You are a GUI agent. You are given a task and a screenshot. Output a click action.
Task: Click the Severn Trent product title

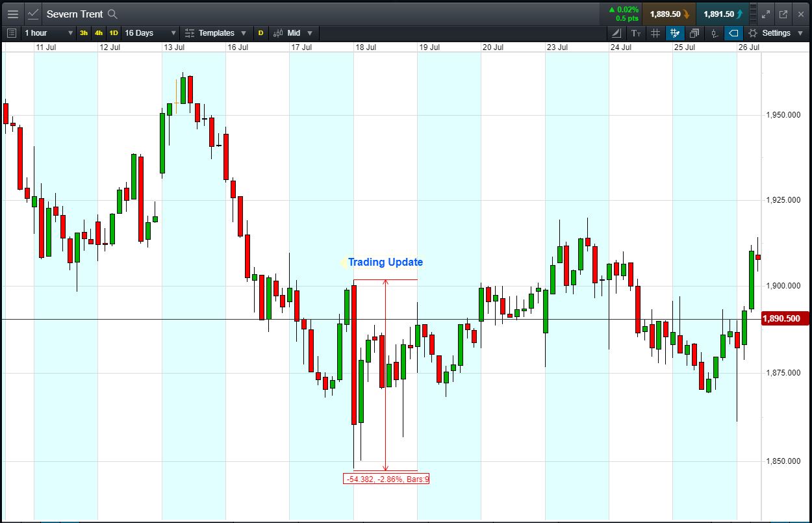[x=75, y=14]
